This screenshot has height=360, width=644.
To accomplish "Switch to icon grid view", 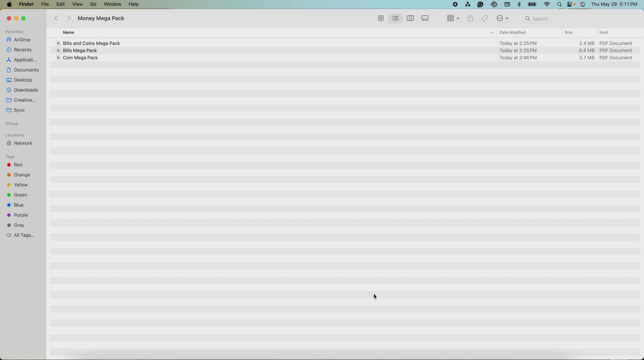I will point(380,19).
